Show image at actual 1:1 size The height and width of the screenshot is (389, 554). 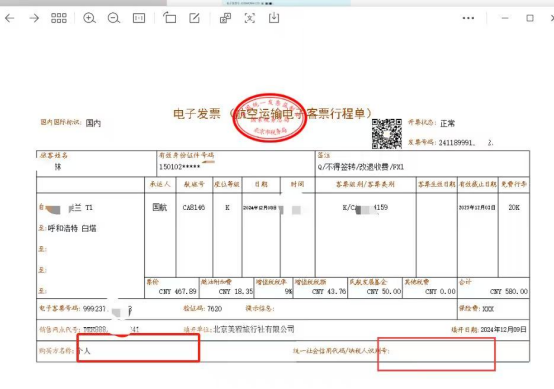139,18
